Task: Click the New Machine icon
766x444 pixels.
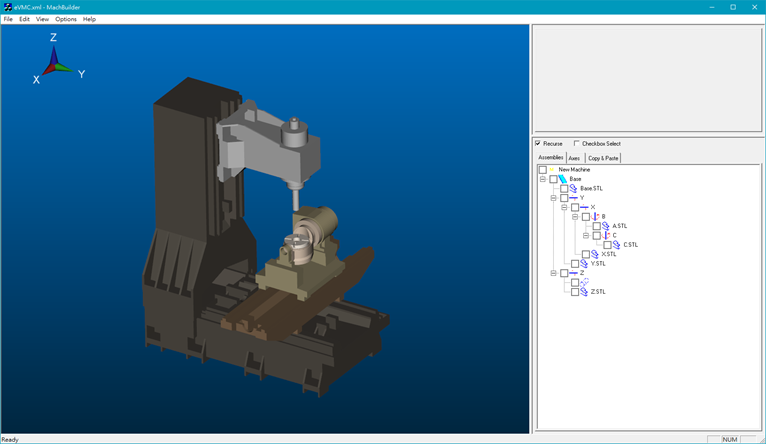Action: [552, 170]
